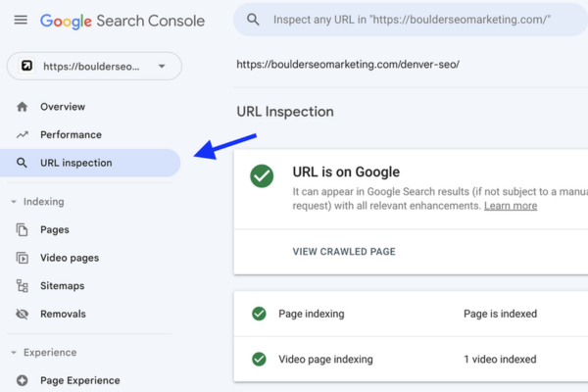The height and width of the screenshot is (392, 588).
Task: Click the inspected URL denver-seo text
Action: point(348,65)
